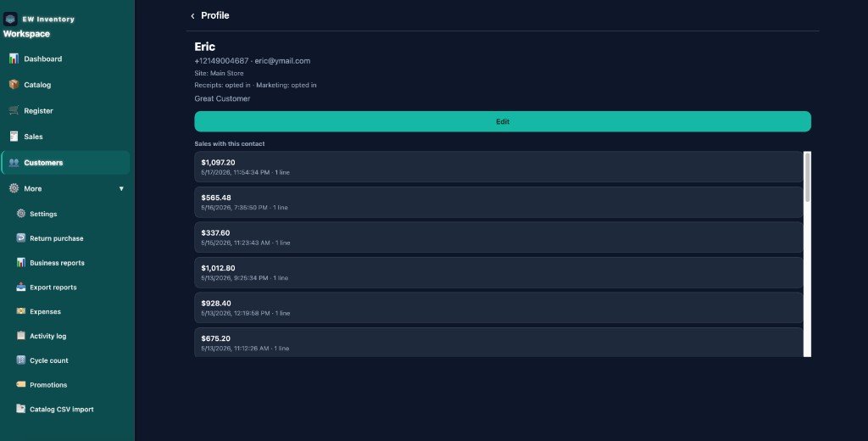Click the Catalog CSV import icon
868x441 pixels.
[x=21, y=408]
